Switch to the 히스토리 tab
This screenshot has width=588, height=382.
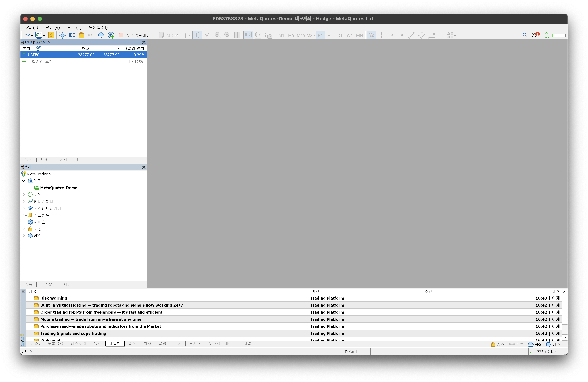79,343
